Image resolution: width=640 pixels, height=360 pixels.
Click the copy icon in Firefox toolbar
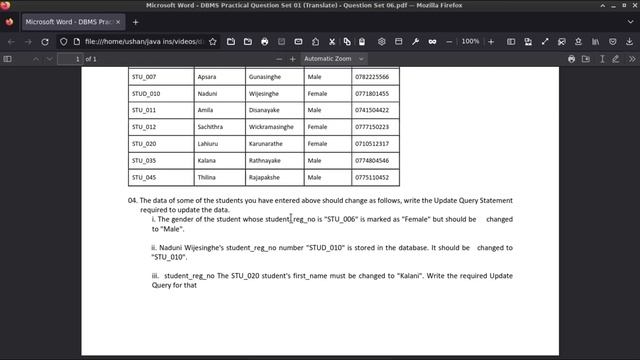[347, 42]
